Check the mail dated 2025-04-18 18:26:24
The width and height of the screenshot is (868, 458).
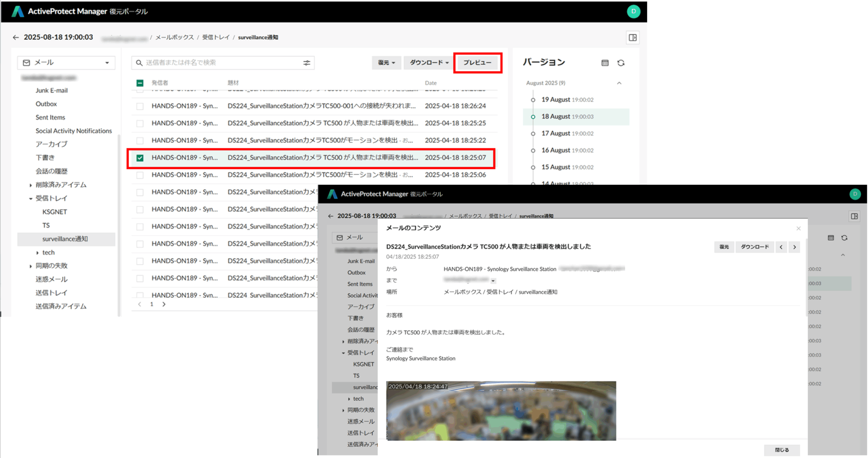pos(140,106)
